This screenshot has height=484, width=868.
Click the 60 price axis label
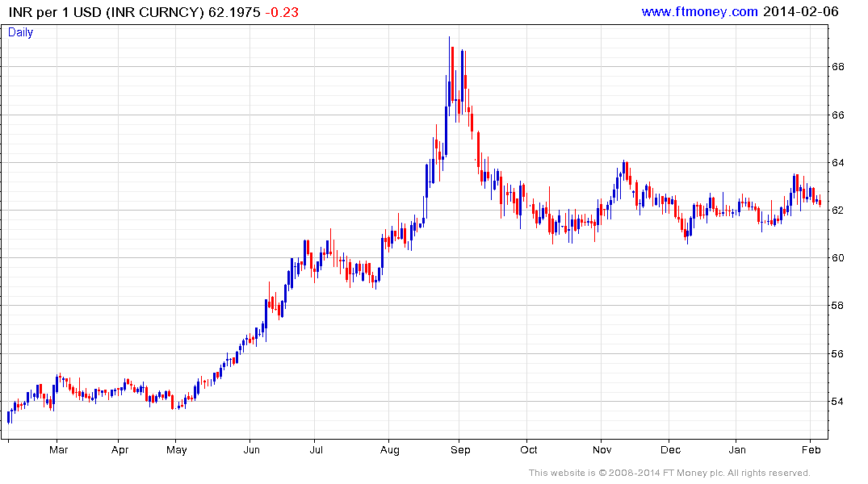click(838, 258)
